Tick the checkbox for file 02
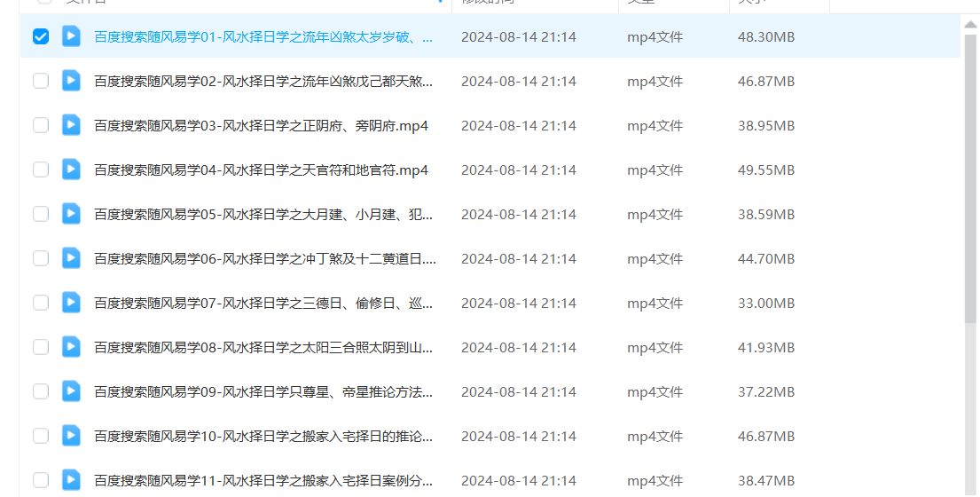980x497 pixels. tap(41, 81)
